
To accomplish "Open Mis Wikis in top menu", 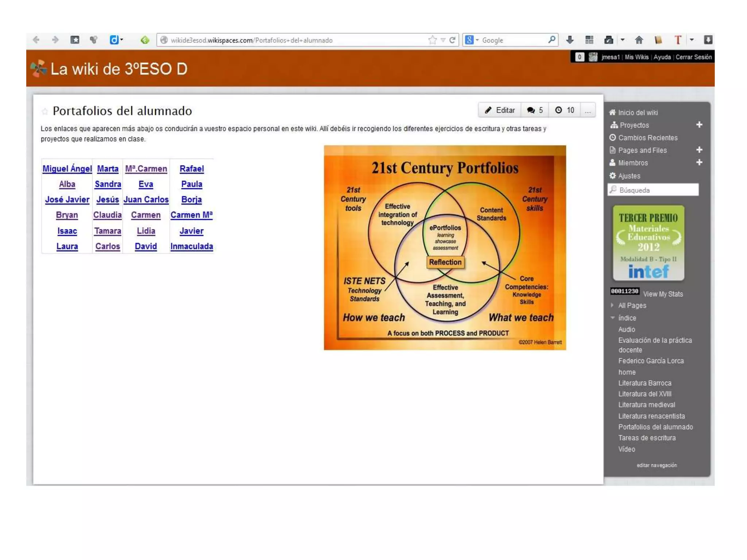I will [x=636, y=57].
